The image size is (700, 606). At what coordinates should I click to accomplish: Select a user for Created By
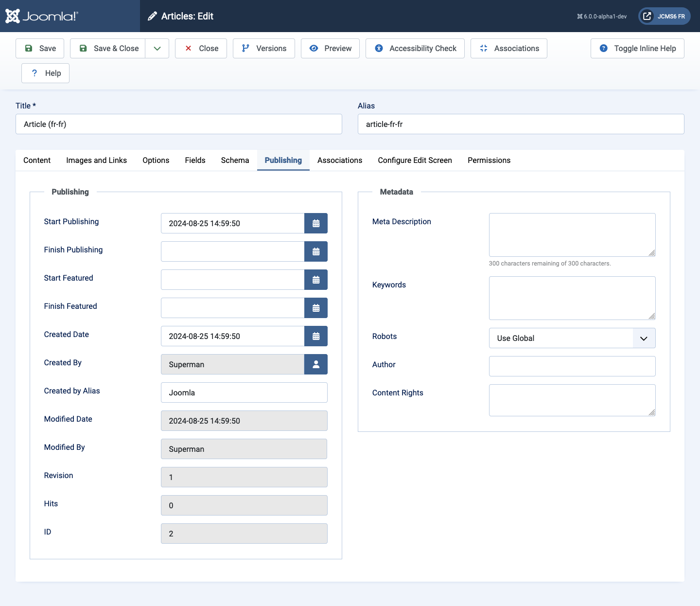pyautogui.click(x=316, y=364)
